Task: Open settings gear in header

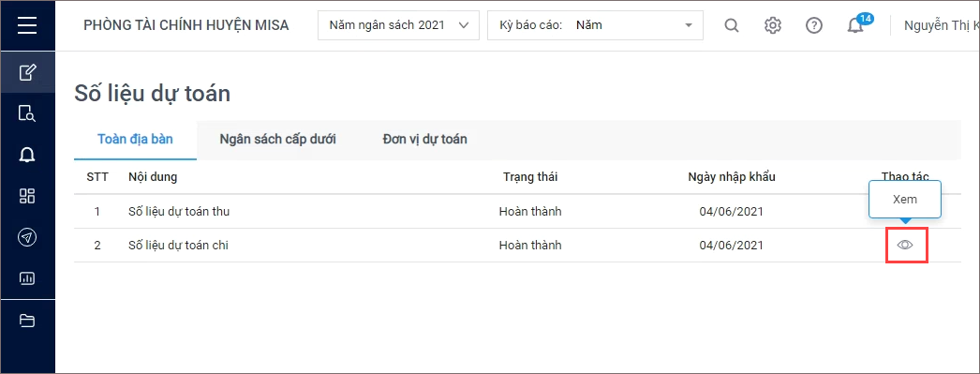Action: pos(773,25)
